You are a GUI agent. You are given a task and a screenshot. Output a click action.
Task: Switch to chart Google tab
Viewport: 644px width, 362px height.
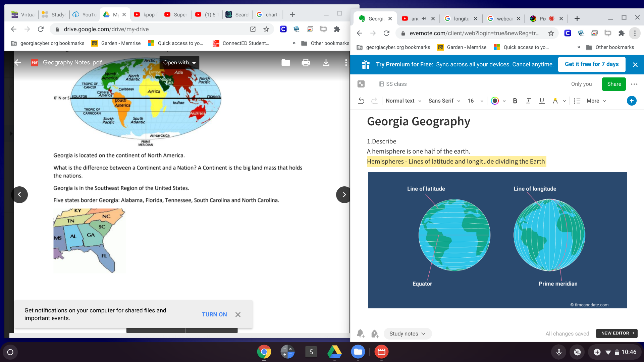pos(268,14)
